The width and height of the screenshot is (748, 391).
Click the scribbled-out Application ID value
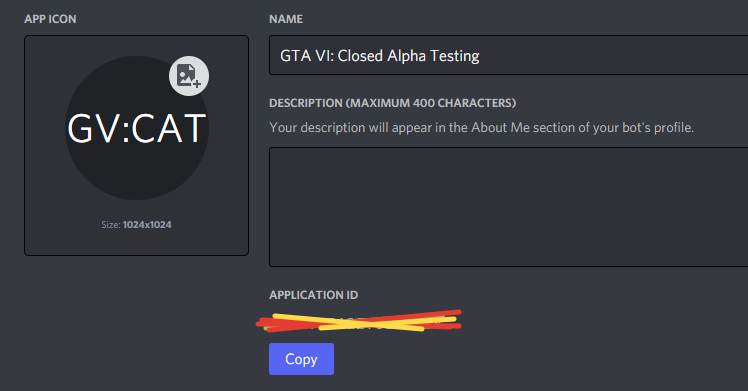[359, 321]
